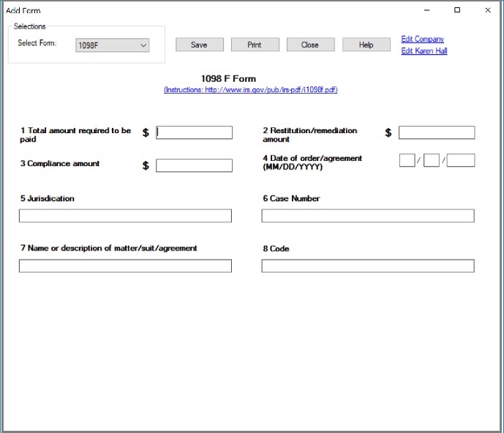Open the Select Form dropdown
The height and width of the screenshot is (433, 504).
click(x=113, y=45)
